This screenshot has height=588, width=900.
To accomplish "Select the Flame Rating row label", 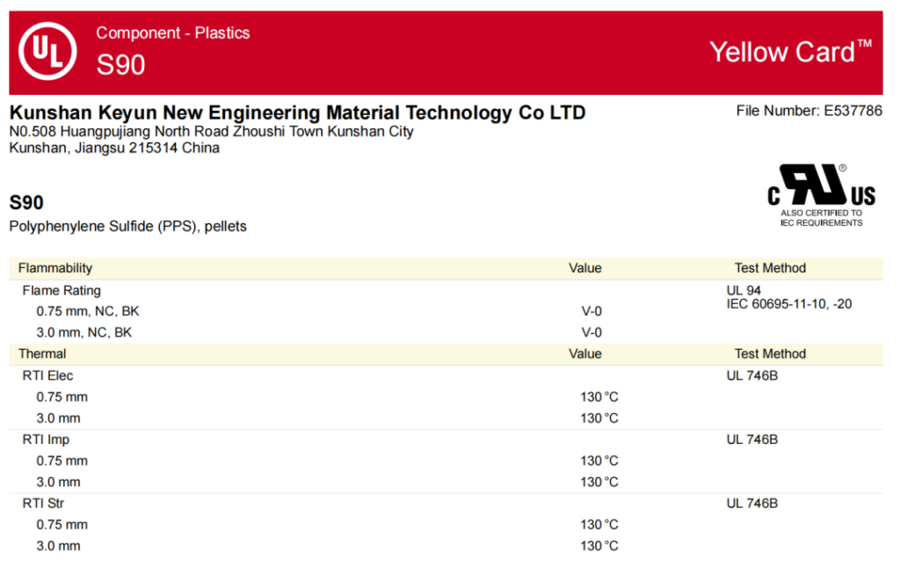I will (62, 290).
